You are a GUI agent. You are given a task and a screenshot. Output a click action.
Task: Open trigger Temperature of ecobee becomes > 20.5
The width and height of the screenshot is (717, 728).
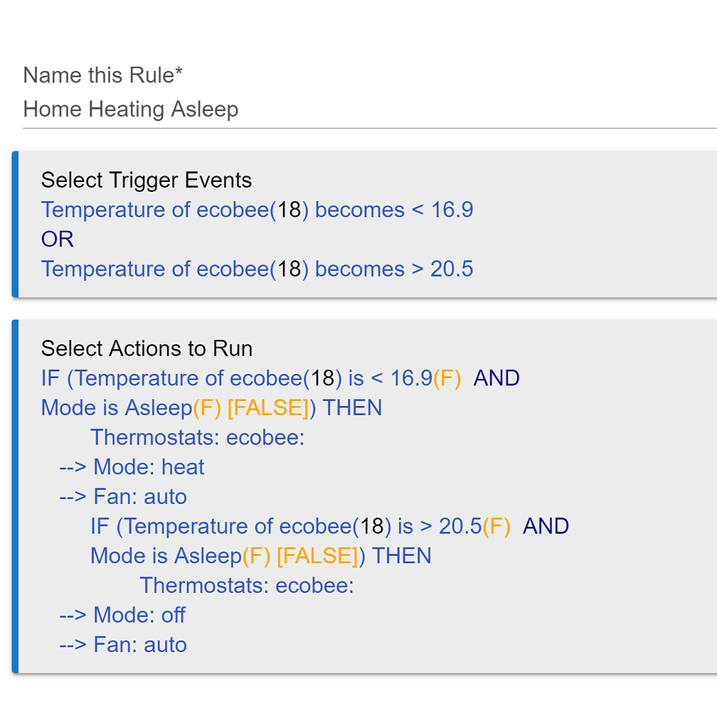pos(257,269)
